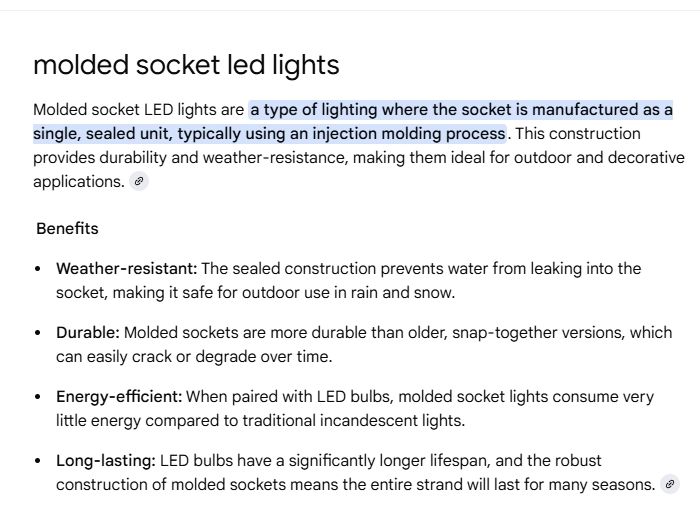Click the bold "Long-lasting:" label
The height and width of the screenshot is (508, 700).
click(106, 460)
